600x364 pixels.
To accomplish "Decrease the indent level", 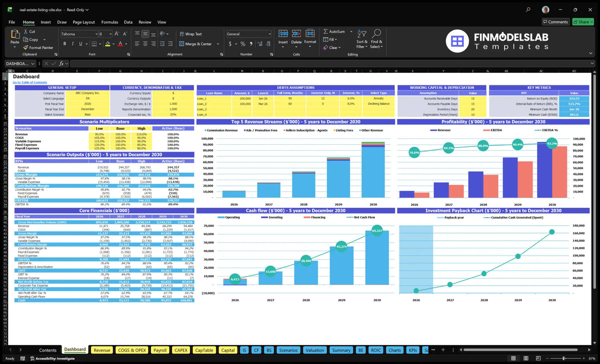I will pos(163,44).
